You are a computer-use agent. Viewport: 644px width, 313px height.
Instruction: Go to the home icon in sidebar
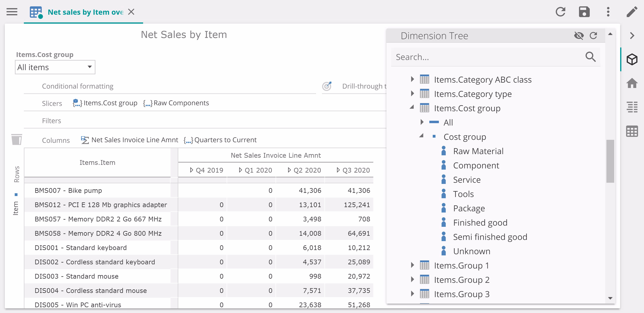coord(632,83)
